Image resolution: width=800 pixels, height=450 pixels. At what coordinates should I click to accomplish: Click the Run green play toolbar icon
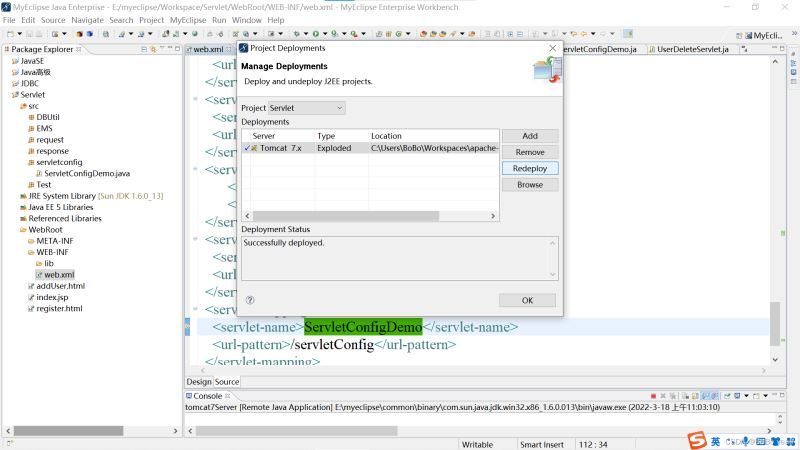[x=316, y=34]
